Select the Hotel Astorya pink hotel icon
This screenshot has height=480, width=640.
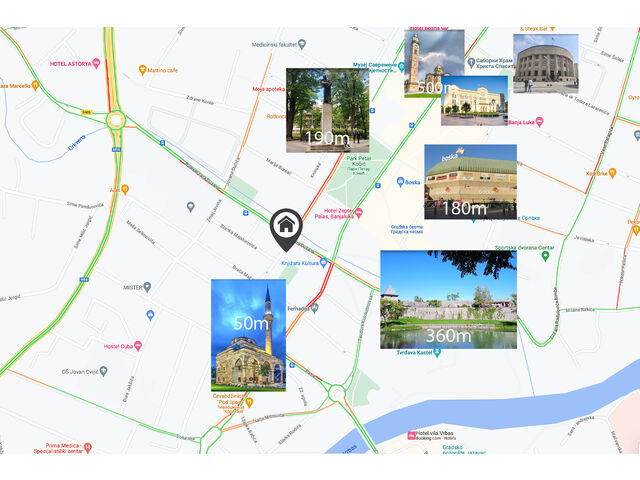tap(98, 63)
